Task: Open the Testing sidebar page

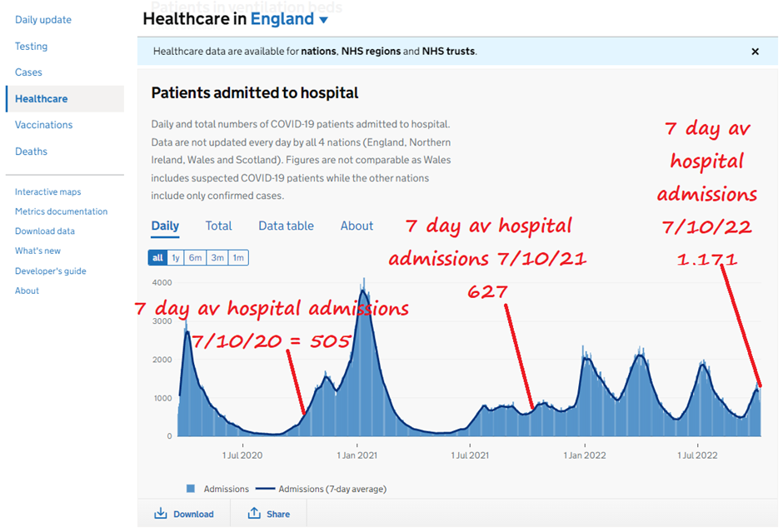Action: pyautogui.click(x=32, y=47)
